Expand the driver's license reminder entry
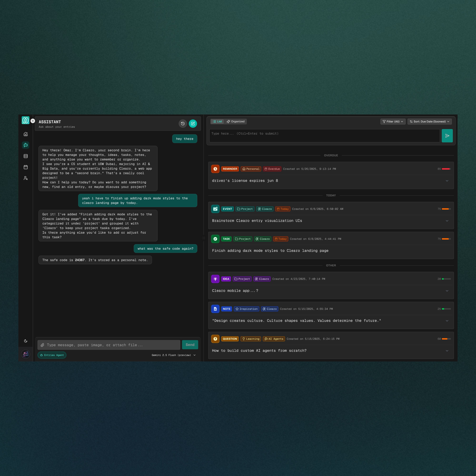The width and height of the screenshot is (476, 476). point(447,181)
